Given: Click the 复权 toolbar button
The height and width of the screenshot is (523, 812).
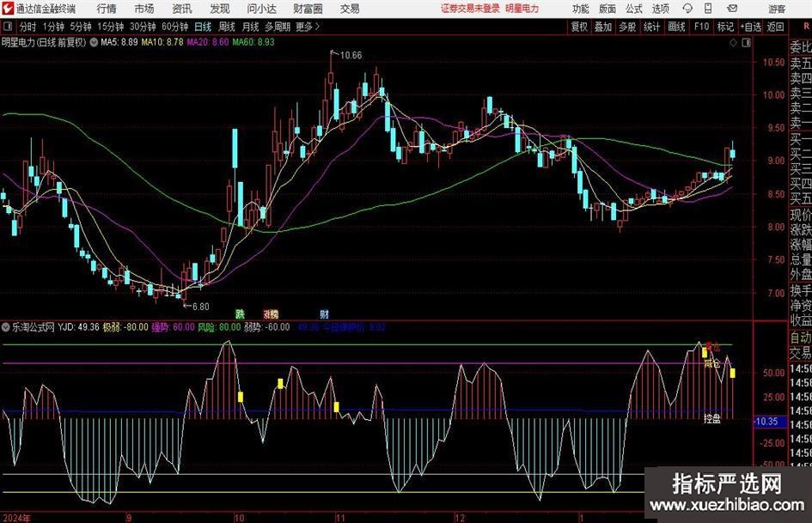Looking at the screenshot, I should [579, 27].
